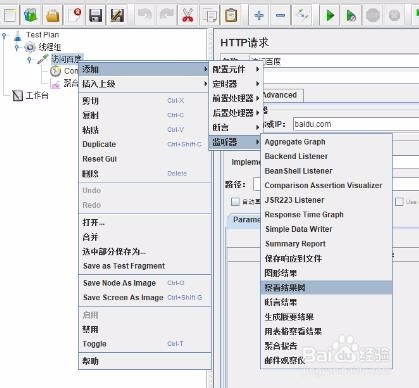Click the Close test plan icon
The image size is (419, 388).
click(74, 15)
